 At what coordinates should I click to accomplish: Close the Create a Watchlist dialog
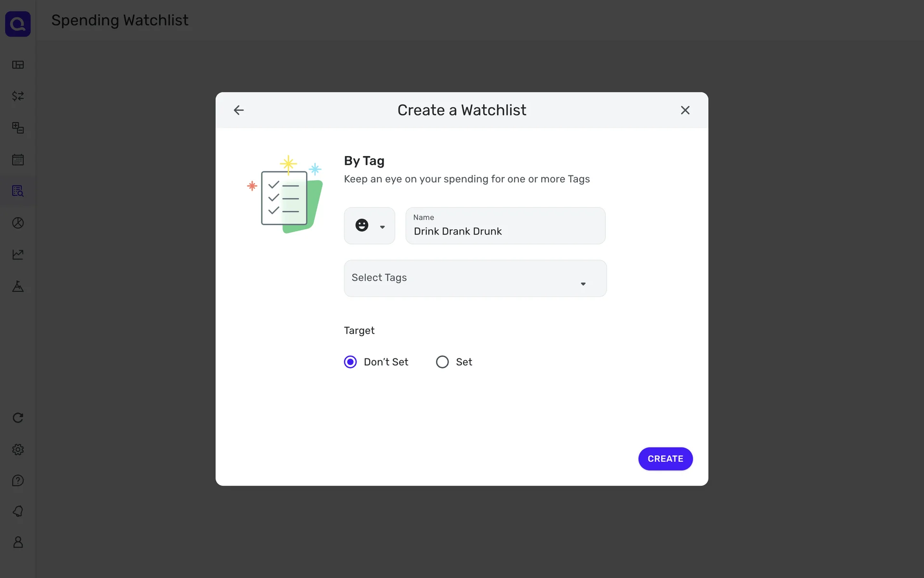[685, 110]
